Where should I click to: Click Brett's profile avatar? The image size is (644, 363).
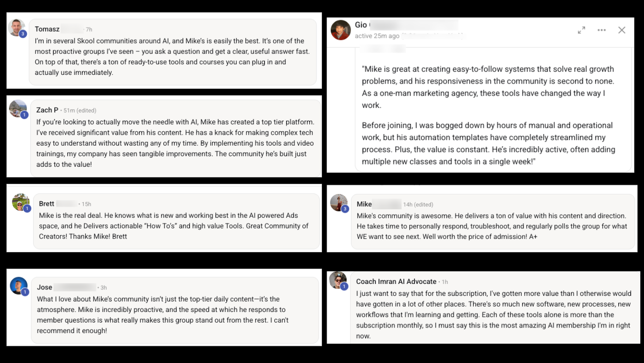[x=20, y=202]
